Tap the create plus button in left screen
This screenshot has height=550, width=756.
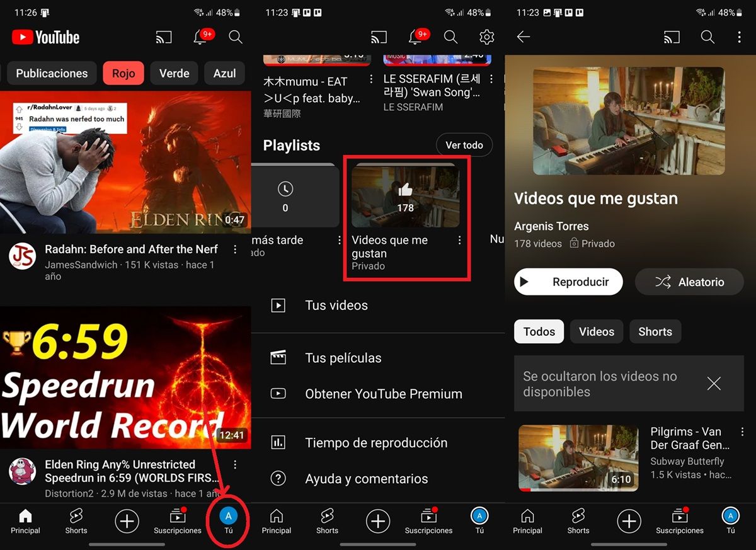pyautogui.click(x=127, y=521)
